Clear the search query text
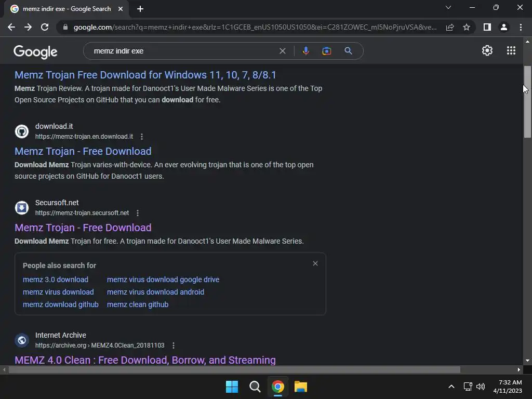 [282, 51]
